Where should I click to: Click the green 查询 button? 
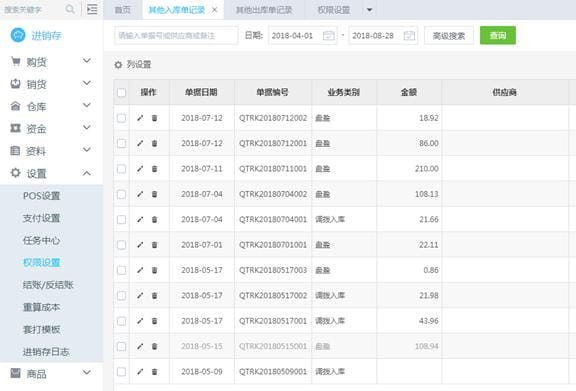(498, 35)
